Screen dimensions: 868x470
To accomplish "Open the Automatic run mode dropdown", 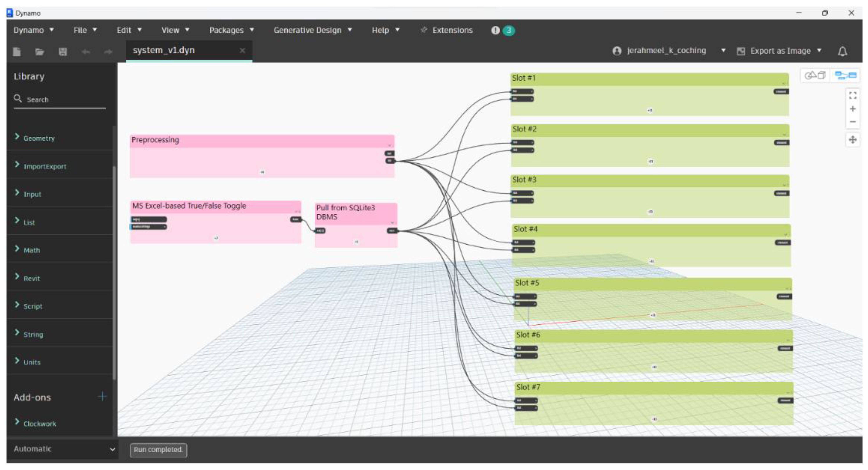I will [x=62, y=449].
